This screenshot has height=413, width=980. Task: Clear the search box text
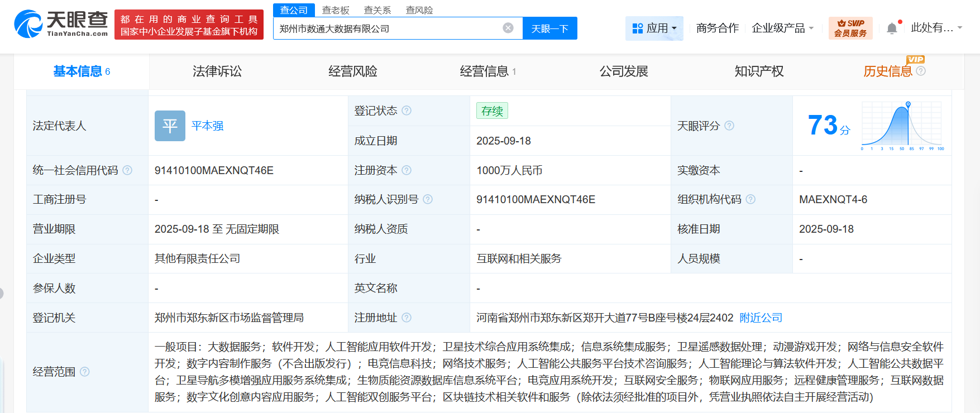[x=508, y=28]
